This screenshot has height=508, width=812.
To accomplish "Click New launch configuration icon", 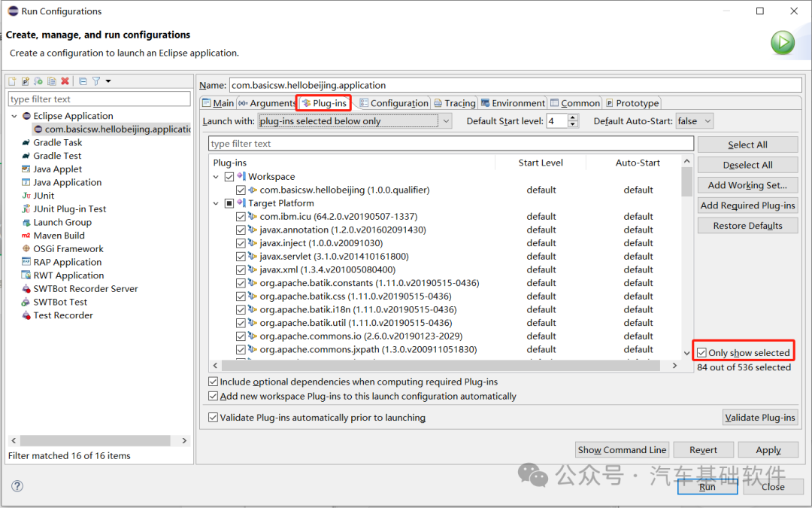I will coord(13,81).
